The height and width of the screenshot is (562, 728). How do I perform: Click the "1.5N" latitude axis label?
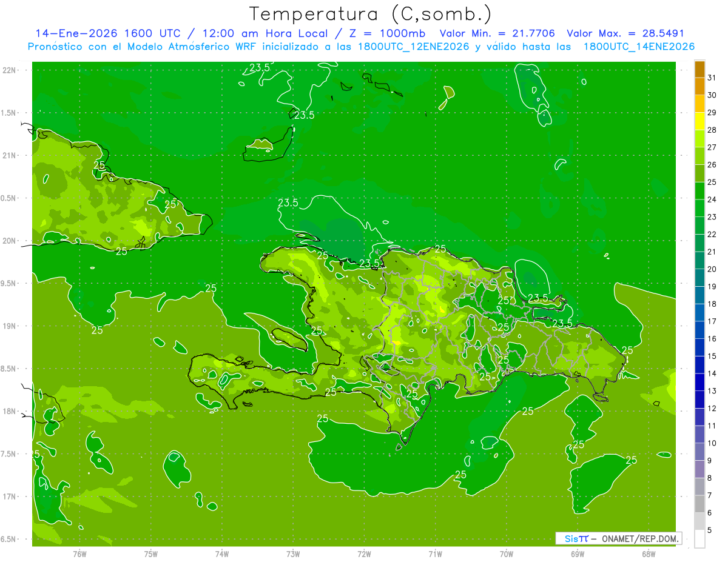click(10, 113)
